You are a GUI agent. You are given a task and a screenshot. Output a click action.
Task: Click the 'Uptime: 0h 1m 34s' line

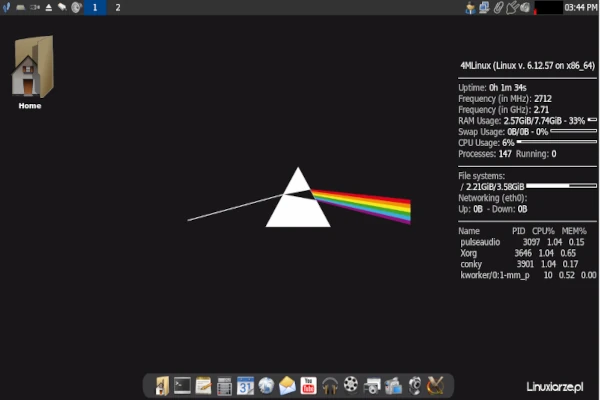492,88
